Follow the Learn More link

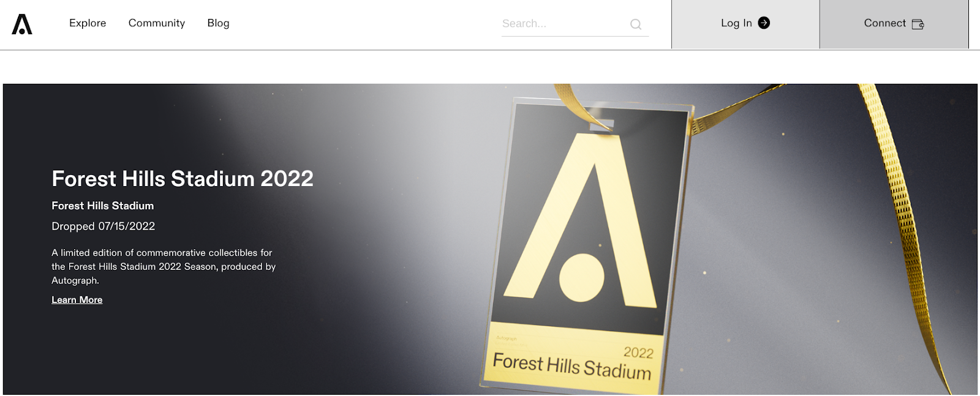pos(77,300)
